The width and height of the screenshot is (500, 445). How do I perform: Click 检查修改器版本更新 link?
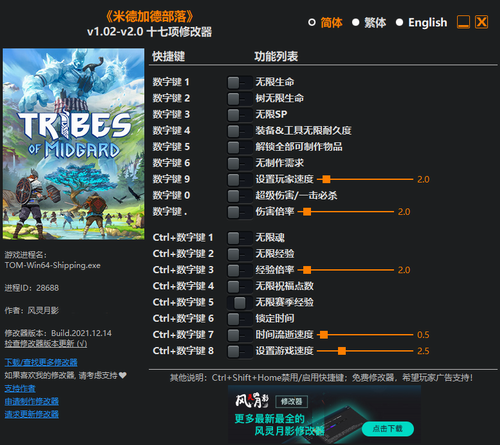46,344
